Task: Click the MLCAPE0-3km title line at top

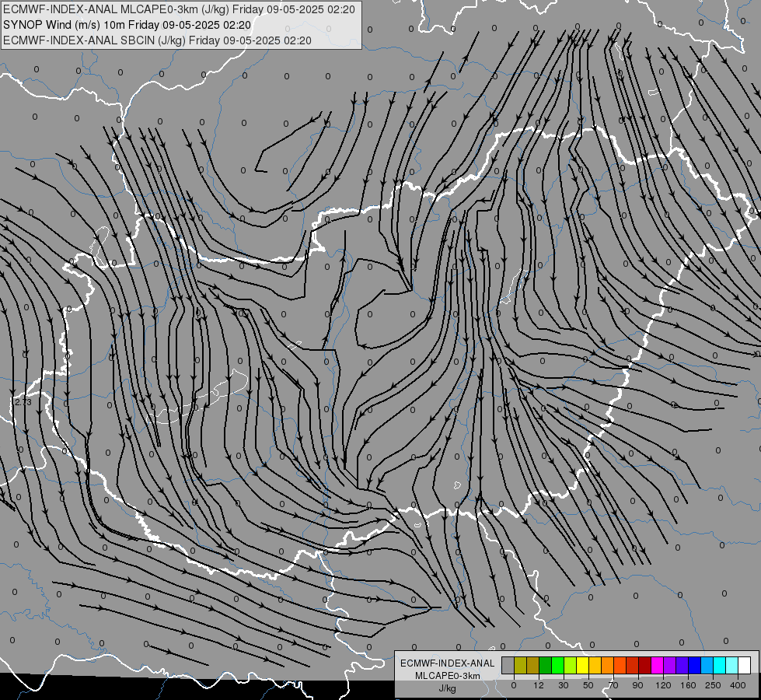Action: tap(179, 9)
